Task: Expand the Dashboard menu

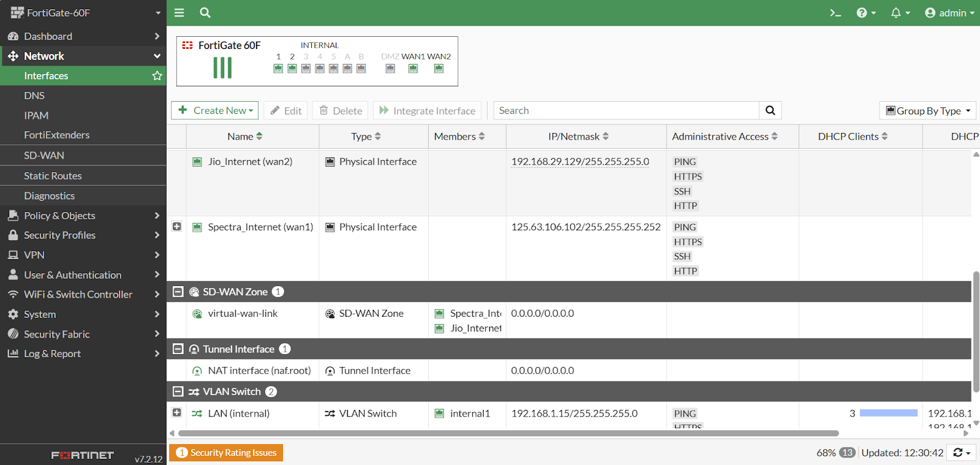Action: coord(83,36)
